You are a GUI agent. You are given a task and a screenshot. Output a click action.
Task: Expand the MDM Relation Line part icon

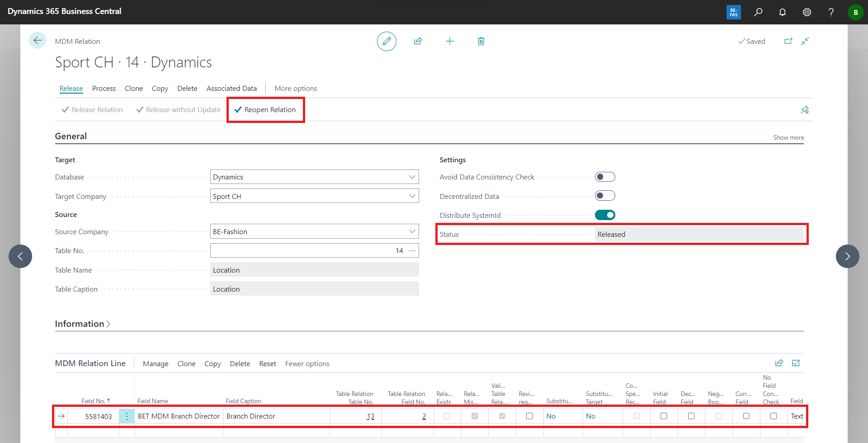coord(796,363)
